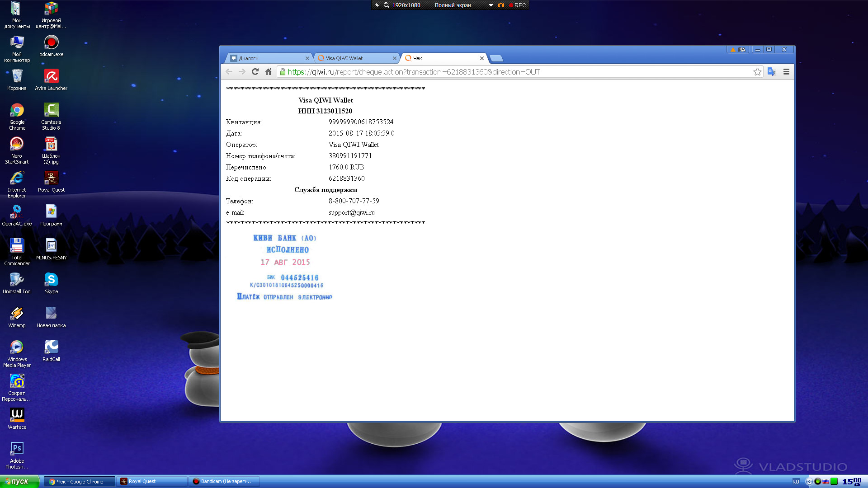Open Chrome home page button

(x=268, y=72)
